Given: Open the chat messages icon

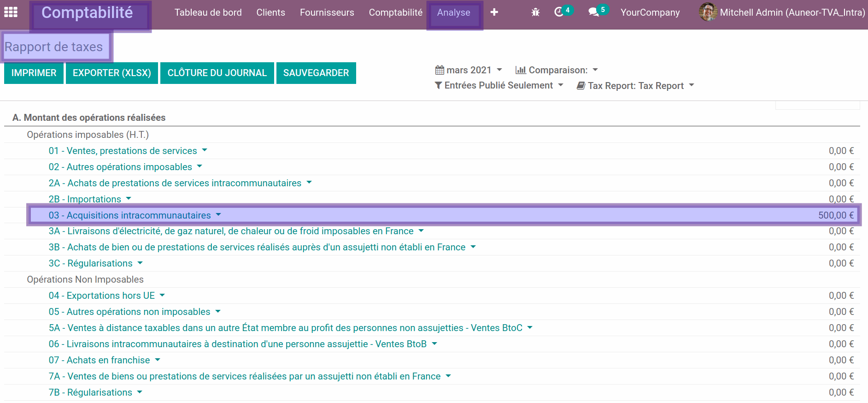Looking at the screenshot, I should [594, 12].
